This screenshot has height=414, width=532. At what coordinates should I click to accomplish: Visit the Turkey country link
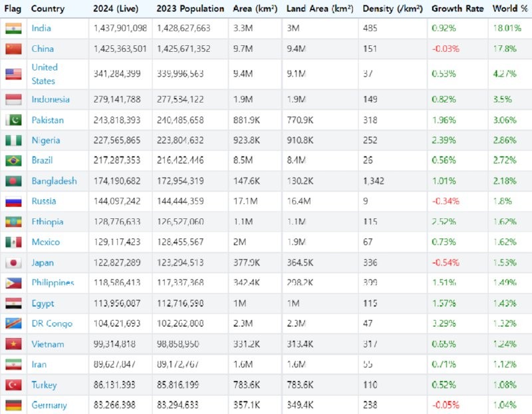point(44,385)
